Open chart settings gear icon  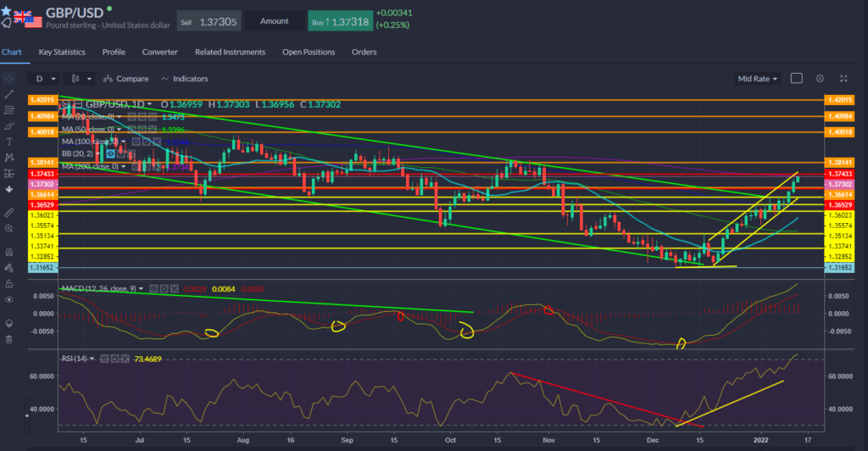point(820,78)
